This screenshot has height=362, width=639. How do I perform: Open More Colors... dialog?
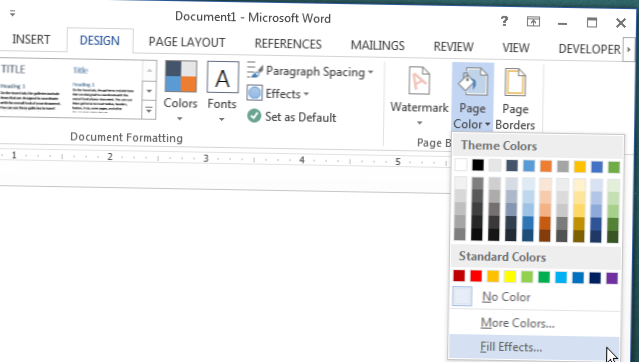[x=534, y=323]
